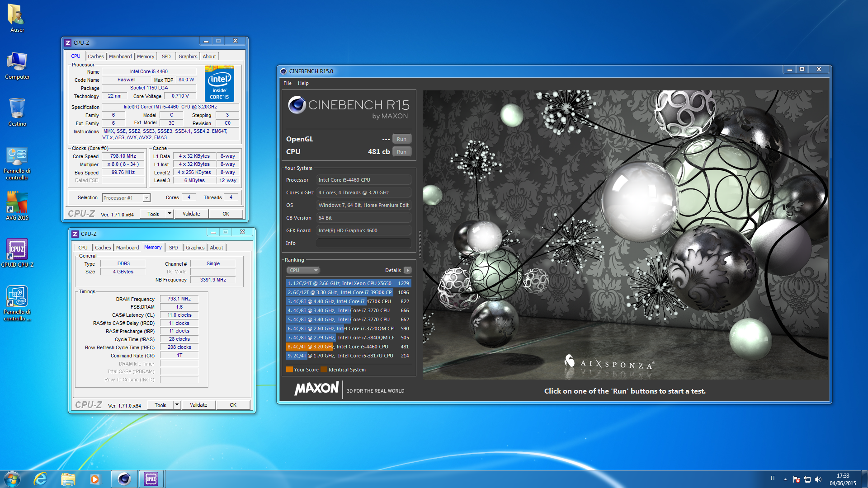
Task: Click Tools button in top CPU-Z
Action: [153, 214]
